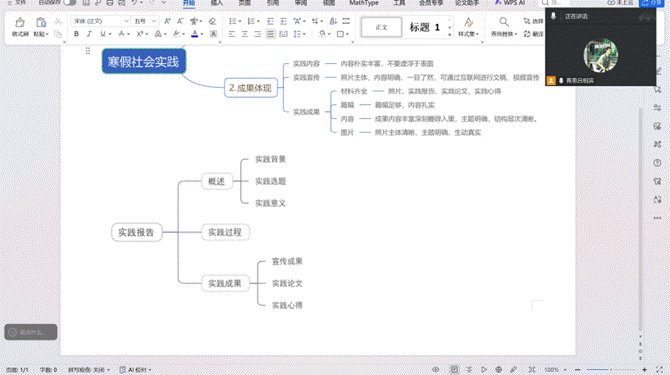Open the WPS AI tab
Screen dimensions: 670x375
point(510,3)
